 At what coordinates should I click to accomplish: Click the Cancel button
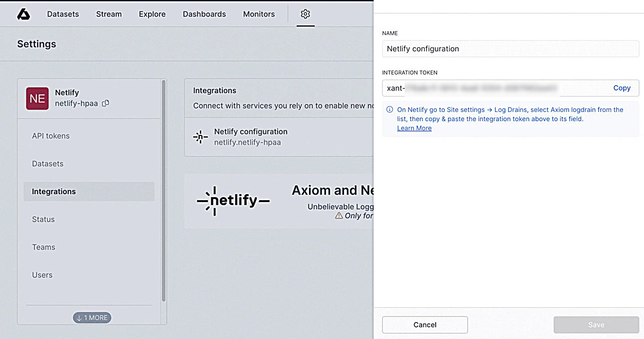(425, 325)
